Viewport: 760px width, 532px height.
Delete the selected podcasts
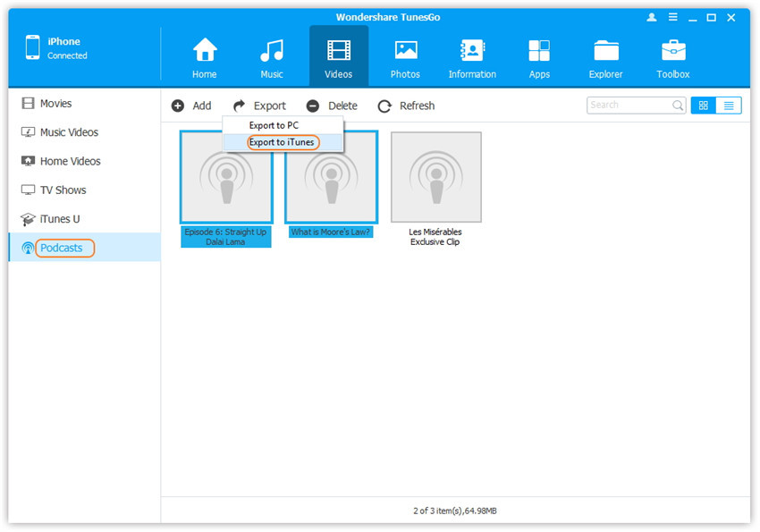[332, 106]
